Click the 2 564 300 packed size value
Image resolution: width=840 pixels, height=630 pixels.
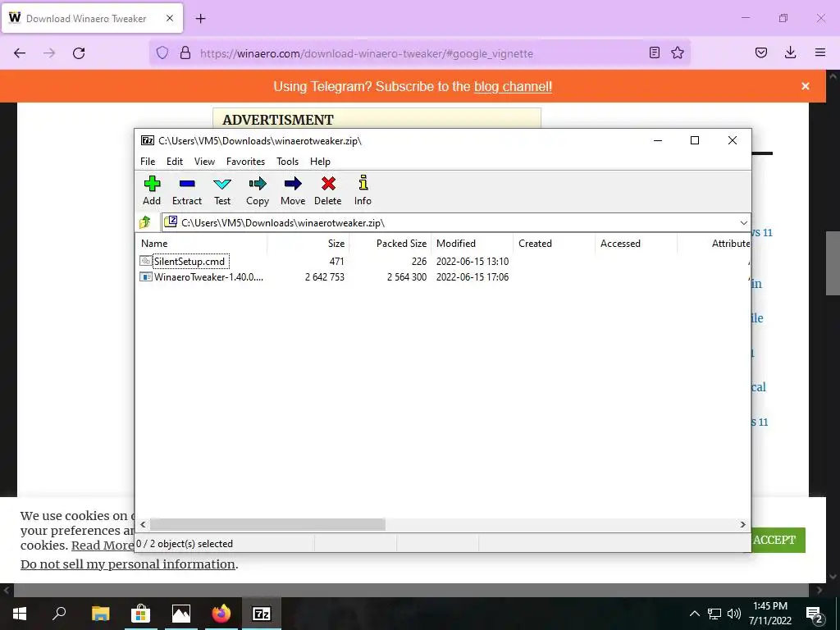coord(407,277)
